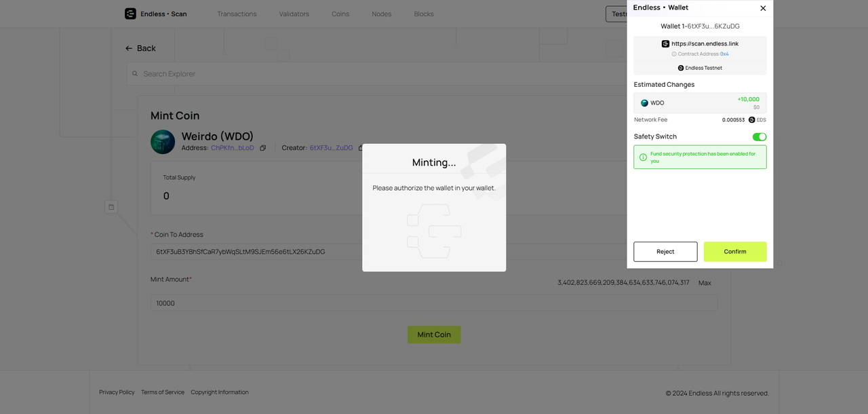Image resolution: width=868 pixels, height=414 pixels.
Task: Click the EDS icon beside network fee
Action: (751, 120)
